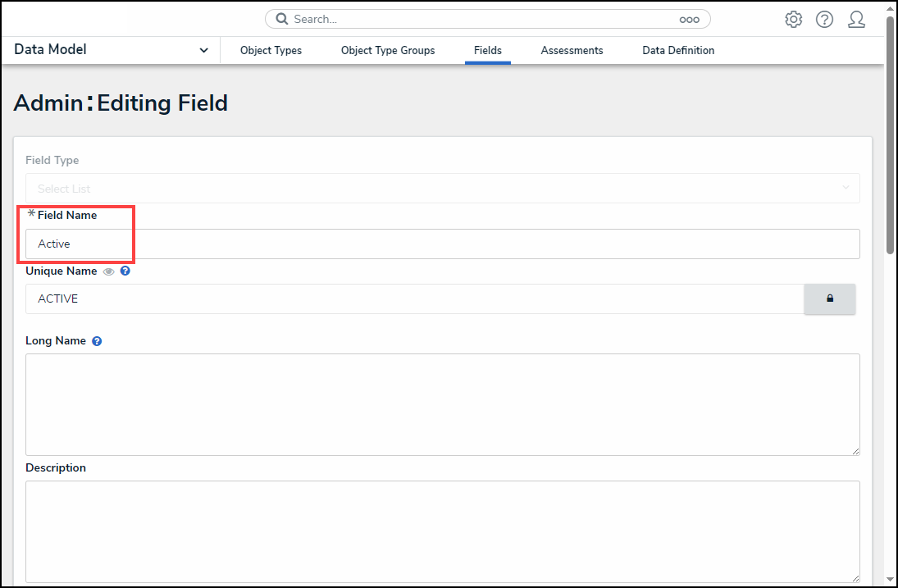This screenshot has height=588, width=898.
Task: Open the settings gear icon
Action: coord(793,20)
